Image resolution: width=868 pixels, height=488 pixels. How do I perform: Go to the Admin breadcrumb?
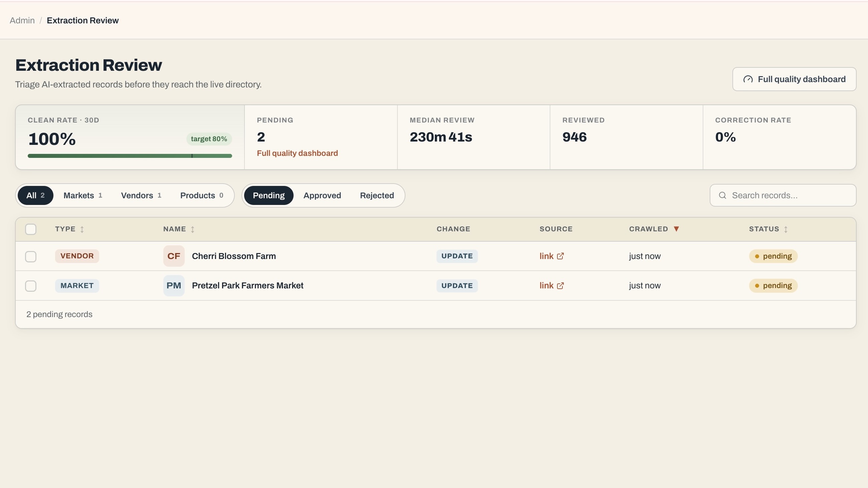click(22, 21)
